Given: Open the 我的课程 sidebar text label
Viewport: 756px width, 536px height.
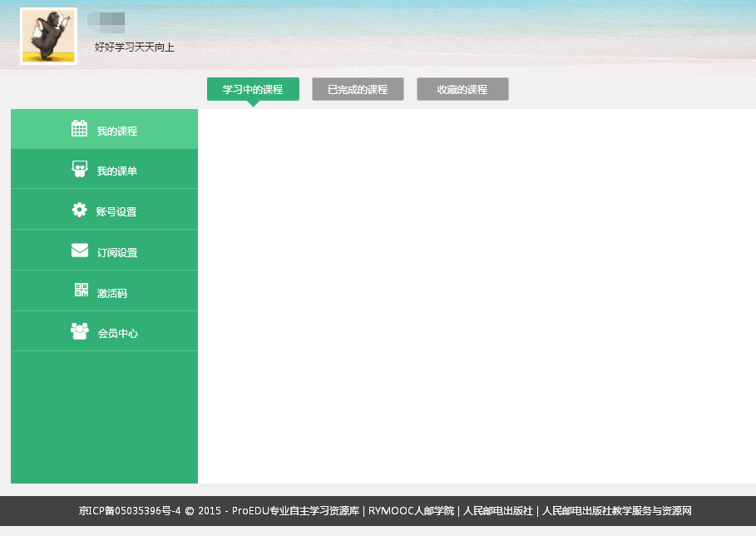Looking at the screenshot, I should tap(116, 132).
